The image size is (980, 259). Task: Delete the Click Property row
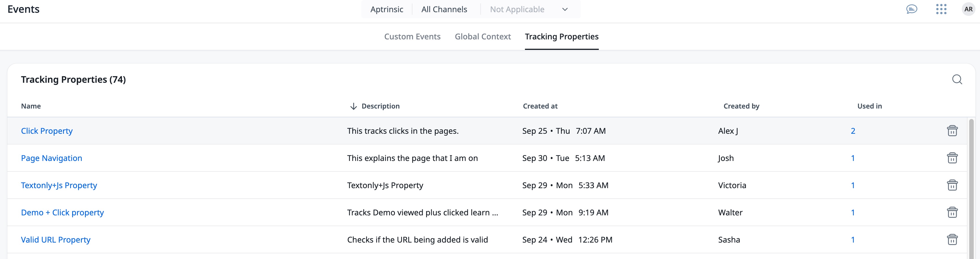click(x=952, y=131)
